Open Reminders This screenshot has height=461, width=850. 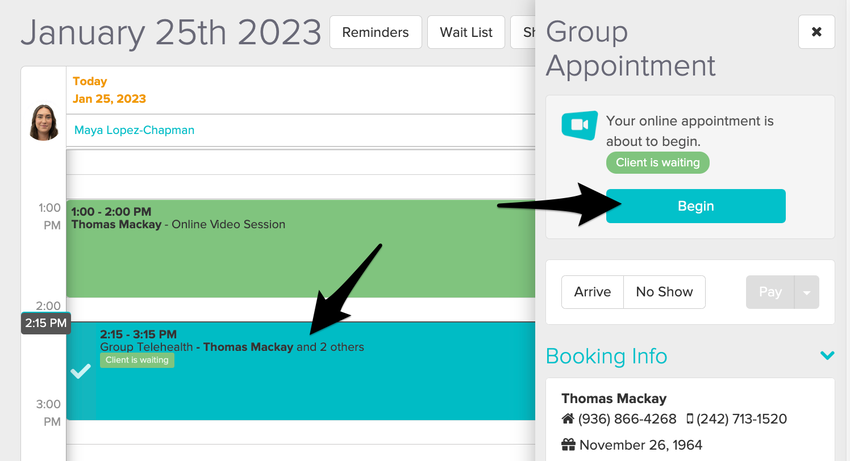375,32
